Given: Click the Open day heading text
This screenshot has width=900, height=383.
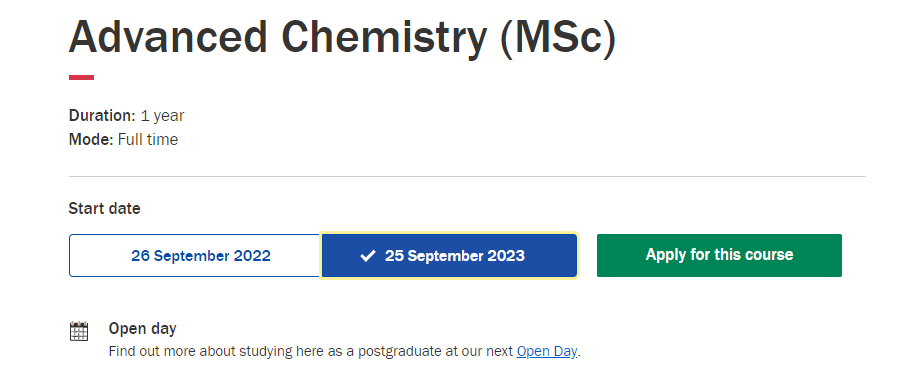Looking at the screenshot, I should coord(142,328).
